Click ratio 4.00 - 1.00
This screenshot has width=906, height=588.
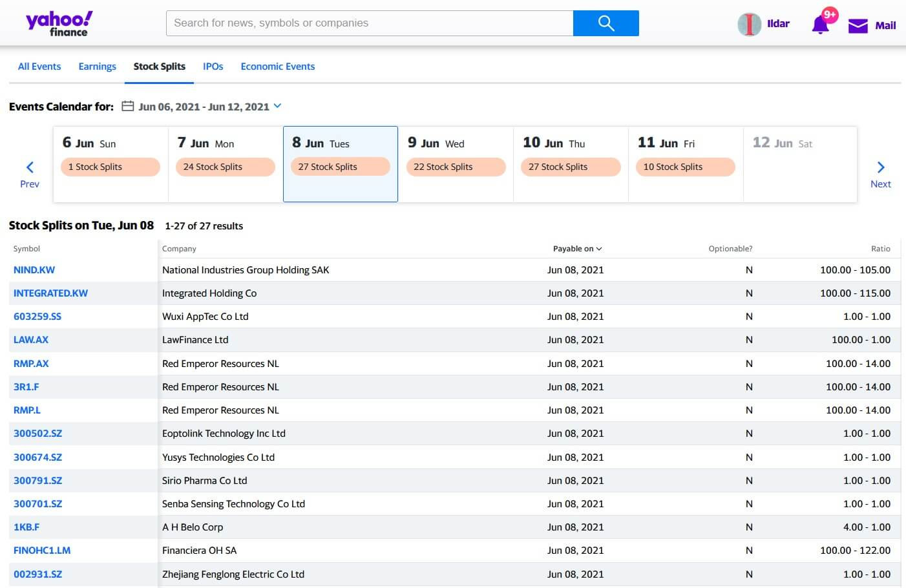(867, 527)
